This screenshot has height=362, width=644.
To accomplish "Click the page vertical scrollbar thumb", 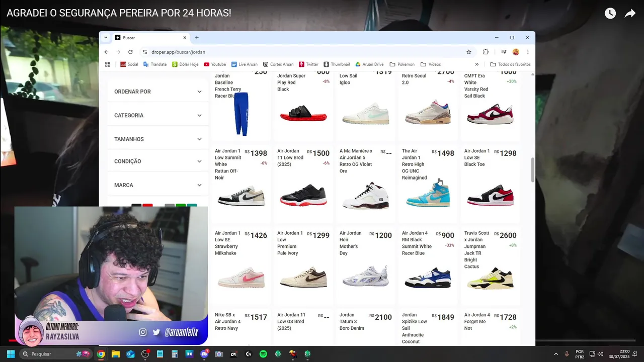I will pyautogui.click(x=533, y=170).
